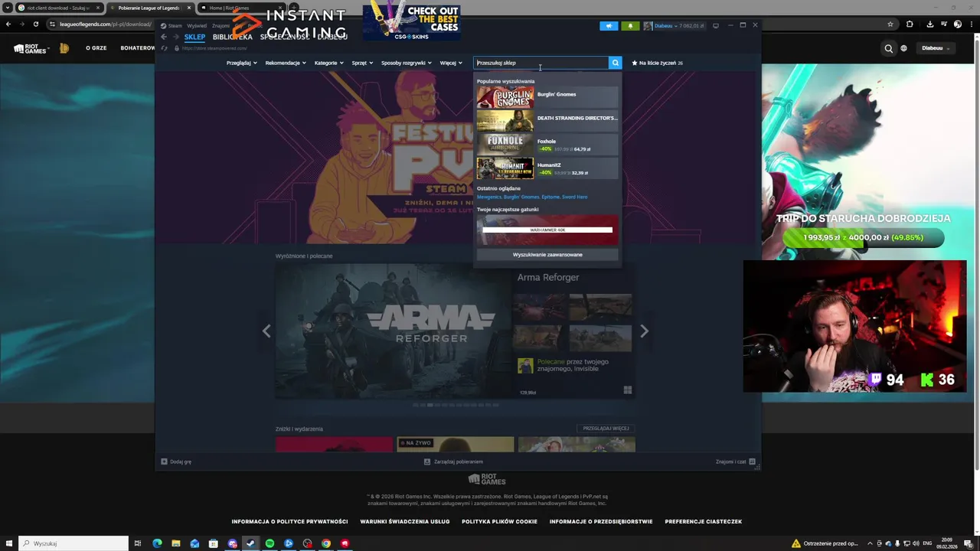Expand the 'Więcej' dropdown
The width and height of the screenshot is (980, 551).
450,63
